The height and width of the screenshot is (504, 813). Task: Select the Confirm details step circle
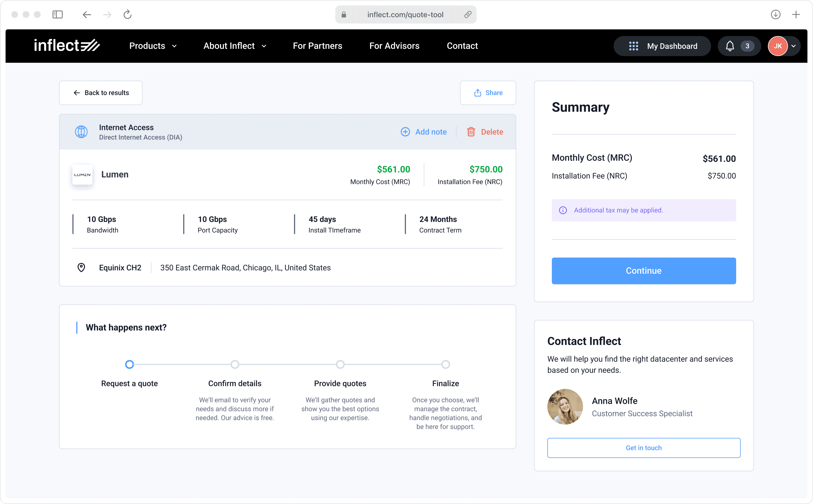coord(235,364)
